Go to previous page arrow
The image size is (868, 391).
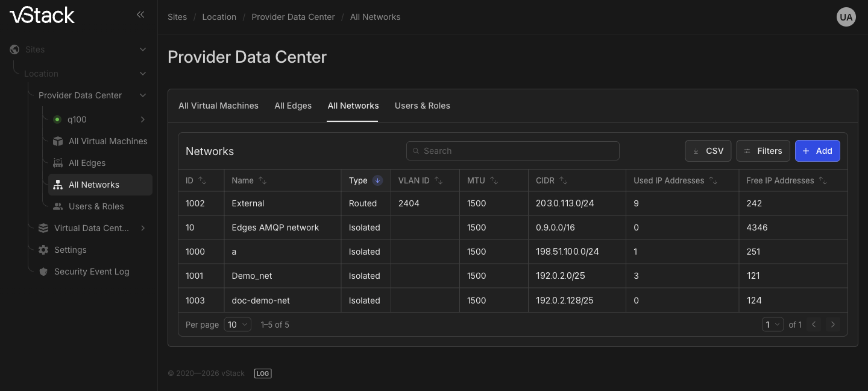tap(814, 325)
